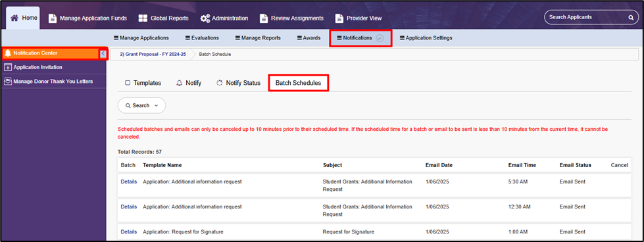Click the search magnifier icon in Search Applicants
This screenshot has height=242, width=644.
click(630, 18)
